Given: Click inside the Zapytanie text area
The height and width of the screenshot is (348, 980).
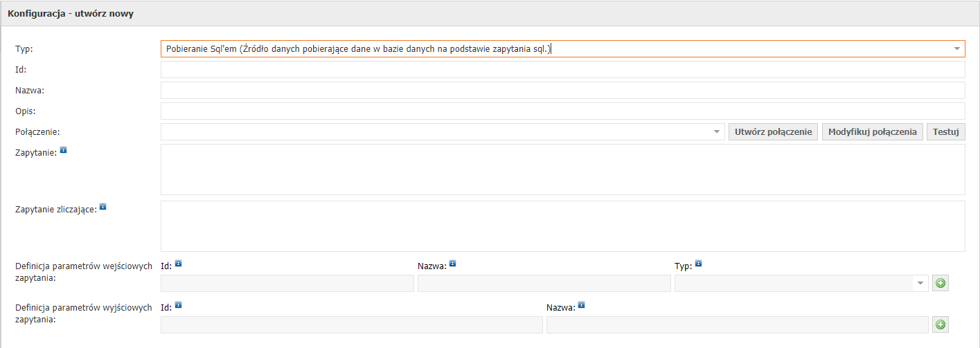Looking at the screenshot, I should click(562, 170).
